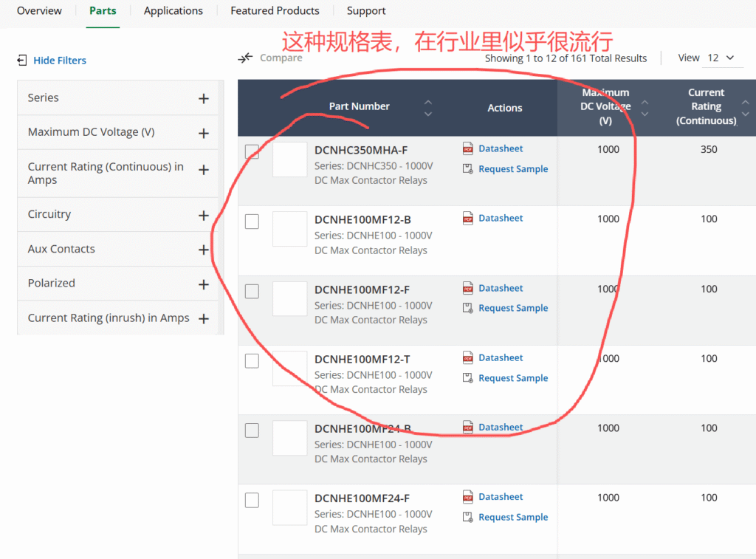
Task: Click PDF icon for DCNHE100MF12-F datasheet
Action: click(467, 288)
